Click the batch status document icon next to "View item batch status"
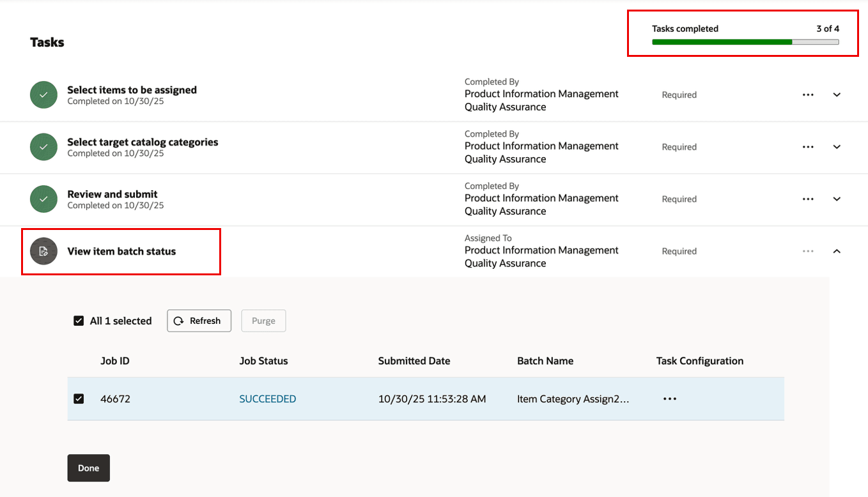868x497 pixels. pos(43,251)
